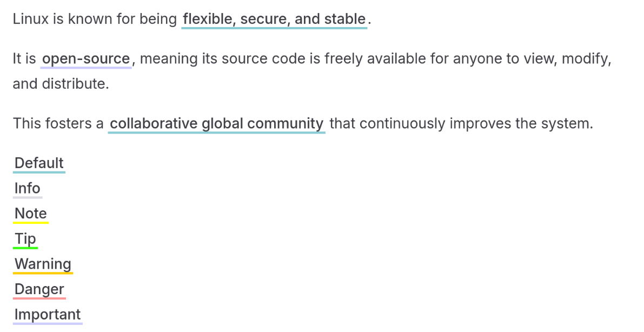Viewport: 644px width, 332px height.
Task: Click the red-underlined Danger label
Action: (x=39, y=289)
